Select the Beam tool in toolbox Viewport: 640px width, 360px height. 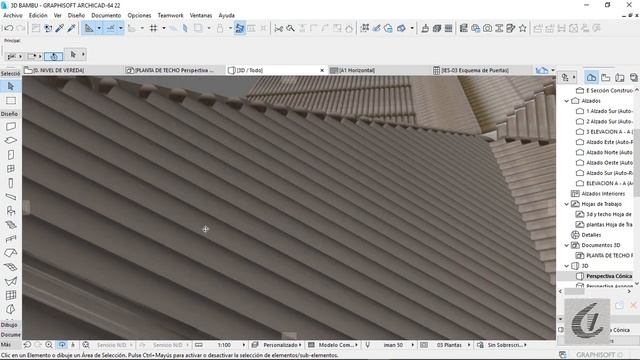tap(11, 197)
